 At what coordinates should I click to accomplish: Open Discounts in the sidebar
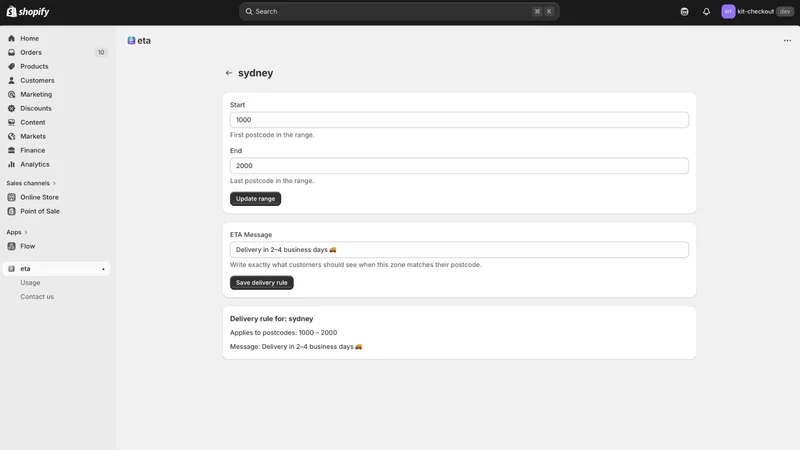click(36, 109)
